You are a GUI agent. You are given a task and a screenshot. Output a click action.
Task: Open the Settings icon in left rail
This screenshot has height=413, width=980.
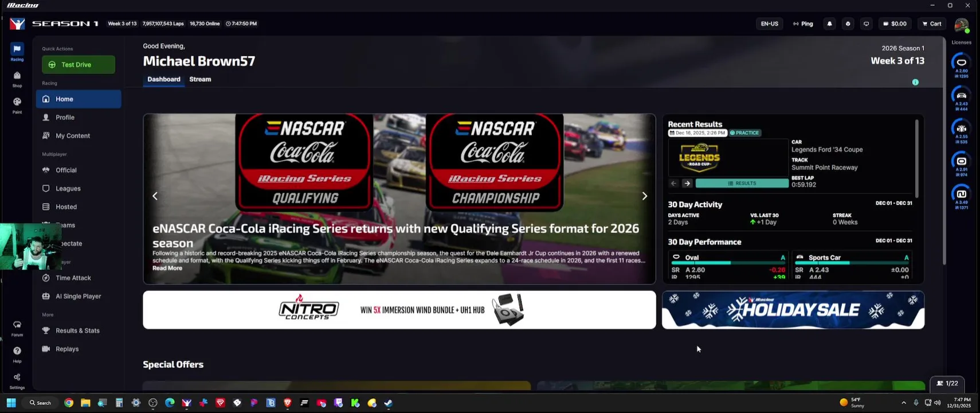[x=17, y=381]
